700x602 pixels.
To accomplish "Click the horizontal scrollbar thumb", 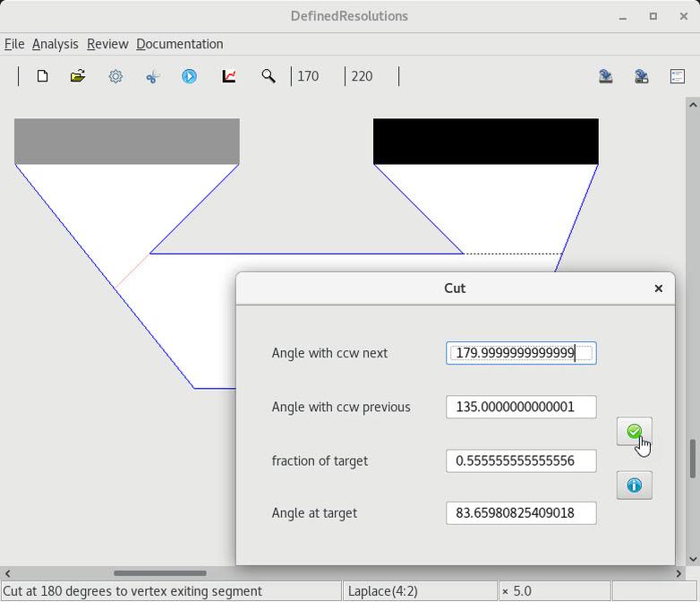I will [159, 573].
